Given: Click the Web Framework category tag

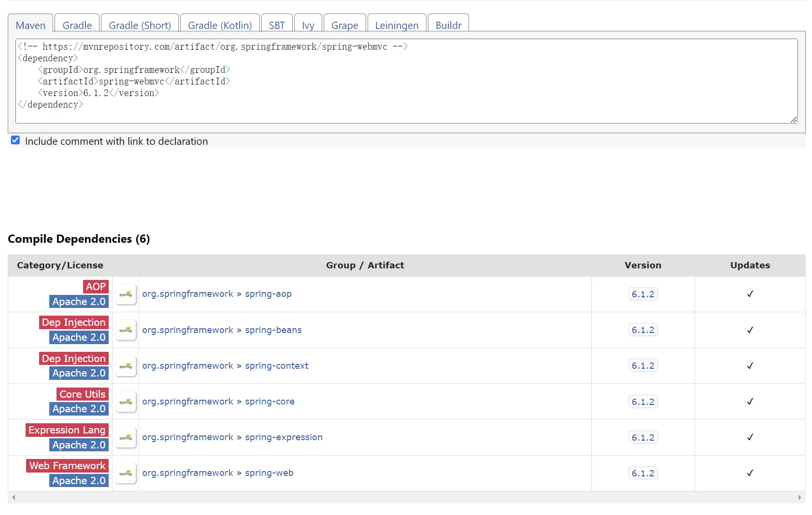Looking at the screenshot, I should (67, 466).
